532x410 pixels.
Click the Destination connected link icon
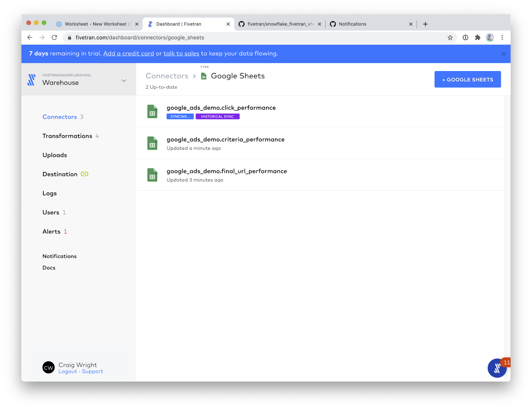[84, 174]
